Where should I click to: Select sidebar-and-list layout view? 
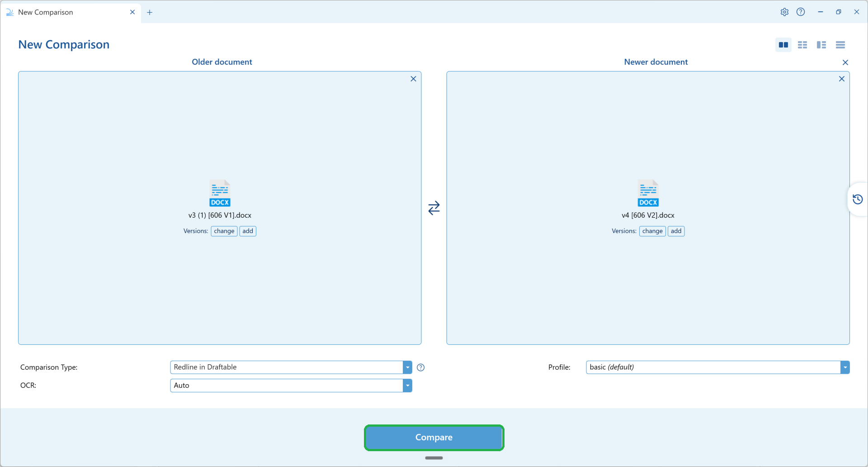coord(821,45)
